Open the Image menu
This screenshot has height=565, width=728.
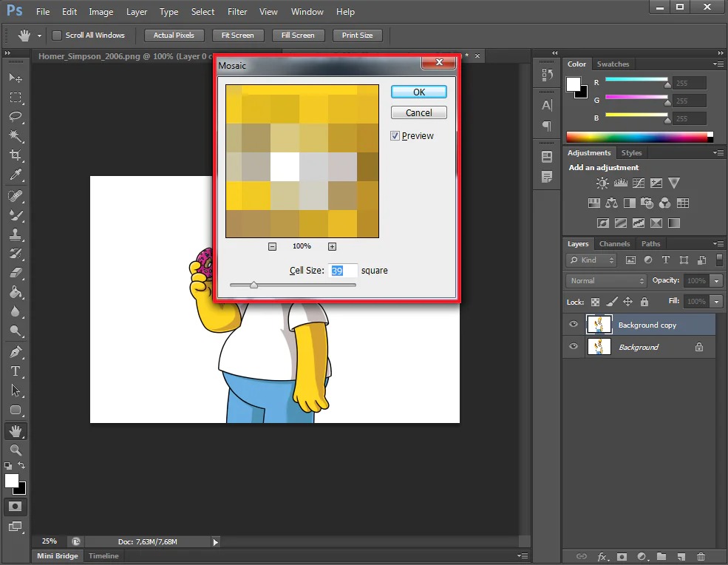pyautogui.click(x=101, y=12)
